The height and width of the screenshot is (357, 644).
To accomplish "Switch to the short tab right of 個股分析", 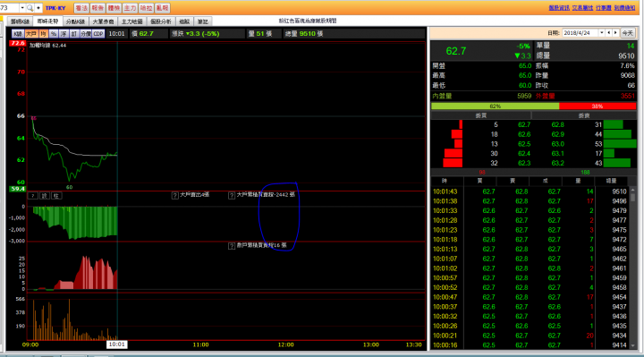I will pyautogui.click(x=184, y=21).
